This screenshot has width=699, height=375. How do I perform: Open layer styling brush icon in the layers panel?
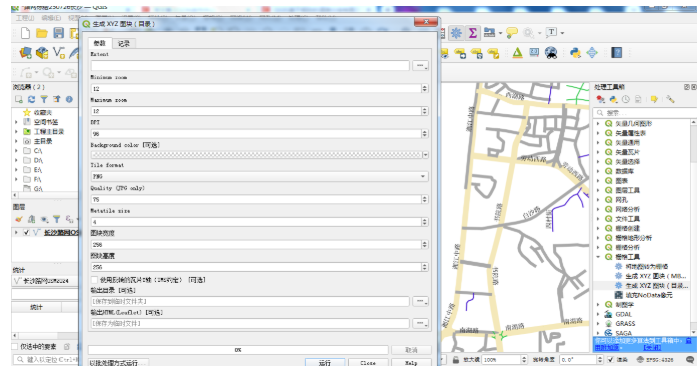tap(19, 219)
